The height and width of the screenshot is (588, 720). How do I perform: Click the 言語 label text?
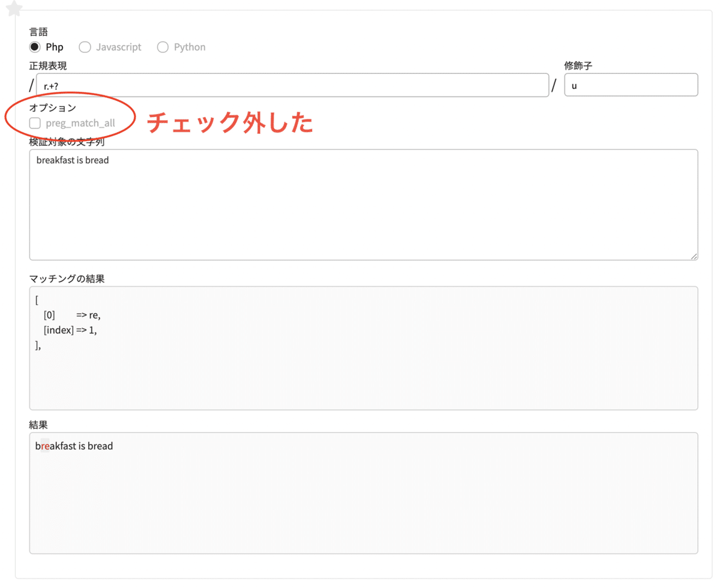tap(38, 32)
